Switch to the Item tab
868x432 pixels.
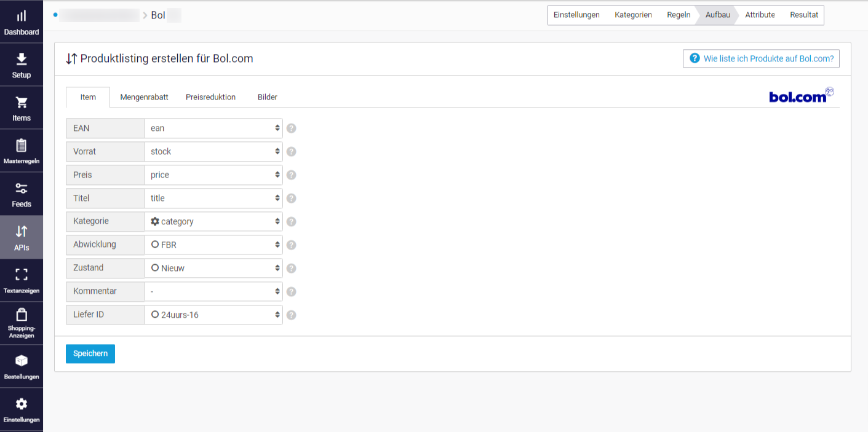click(x=88, y=97)
